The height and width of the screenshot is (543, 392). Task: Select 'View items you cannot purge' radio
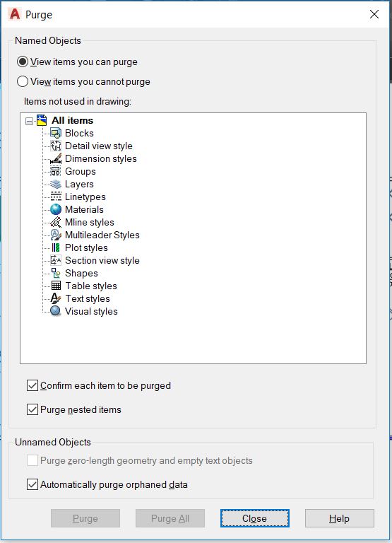pyautogui.click(x=23, y=81)
